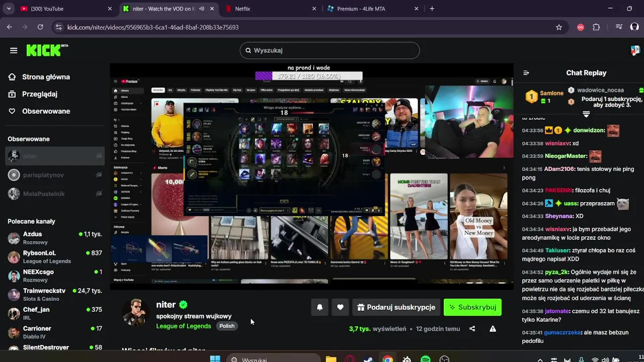Image resolution: width=644 pixels, height=362 pixels.
Task: Share the video via share icon
Action: (472, 329)
